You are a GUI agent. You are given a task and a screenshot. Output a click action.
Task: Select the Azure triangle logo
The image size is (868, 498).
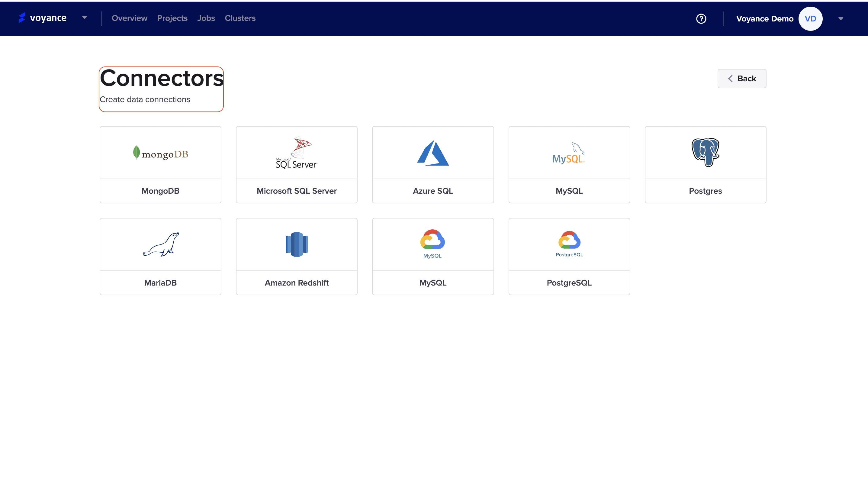pos(433,153)
